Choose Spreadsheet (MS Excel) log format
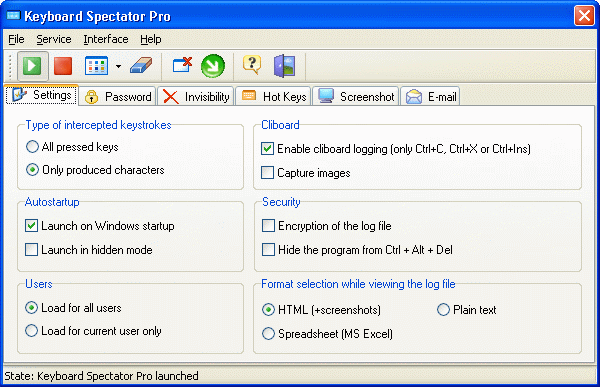This screenshot has width=600, height=387. 328,333
